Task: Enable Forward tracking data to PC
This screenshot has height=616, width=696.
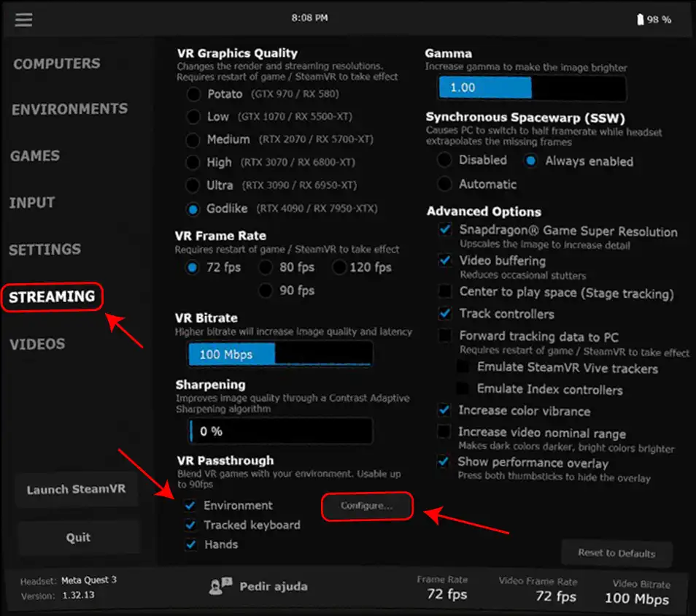Action: click(x=444, y=335)
